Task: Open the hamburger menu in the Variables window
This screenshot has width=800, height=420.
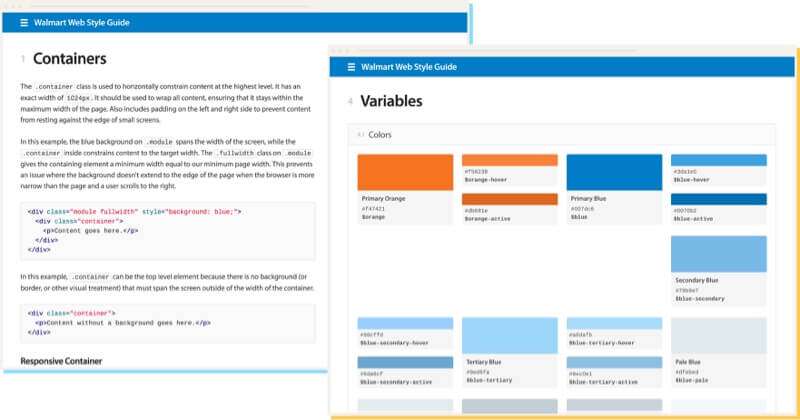Action: (x=351, y=67)
